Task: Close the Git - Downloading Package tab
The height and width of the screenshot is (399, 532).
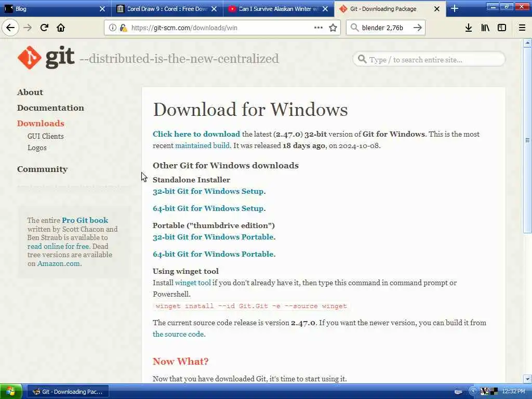Action: pos(437,9)
